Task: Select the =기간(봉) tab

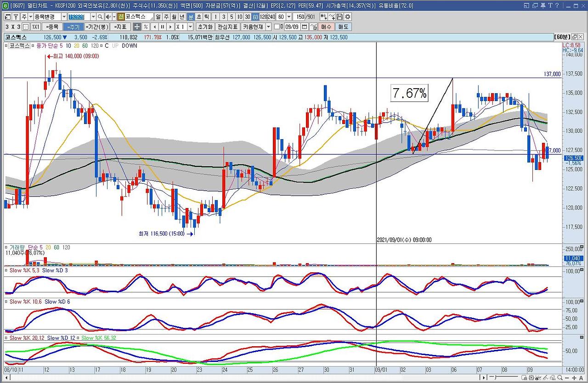Action: click(97, 27)
